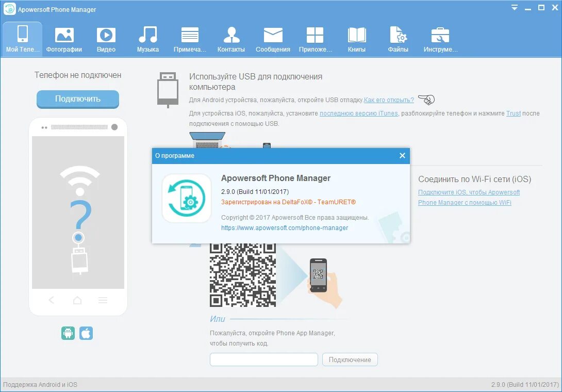The height and width of the screenshot is (392, 562).
Task: Click status bar version text
Action: click(x=525, y=384)
